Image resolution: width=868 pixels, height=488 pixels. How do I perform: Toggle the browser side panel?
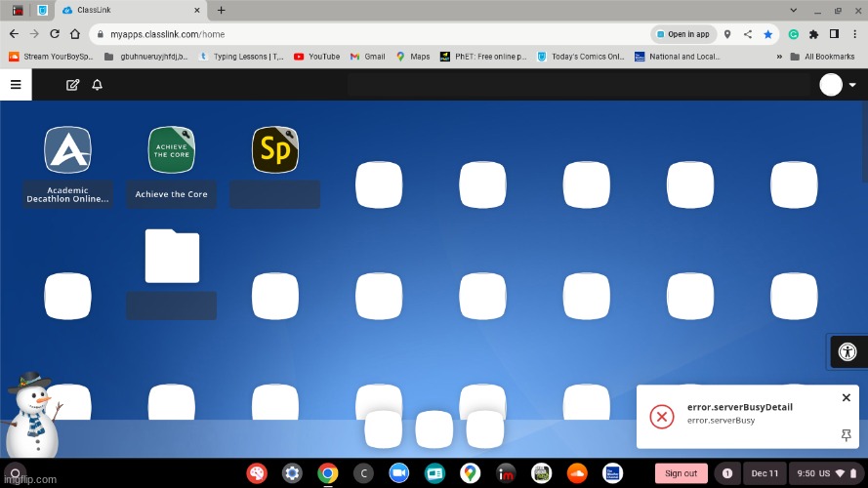pyautogui.click(x=834, y=34)
